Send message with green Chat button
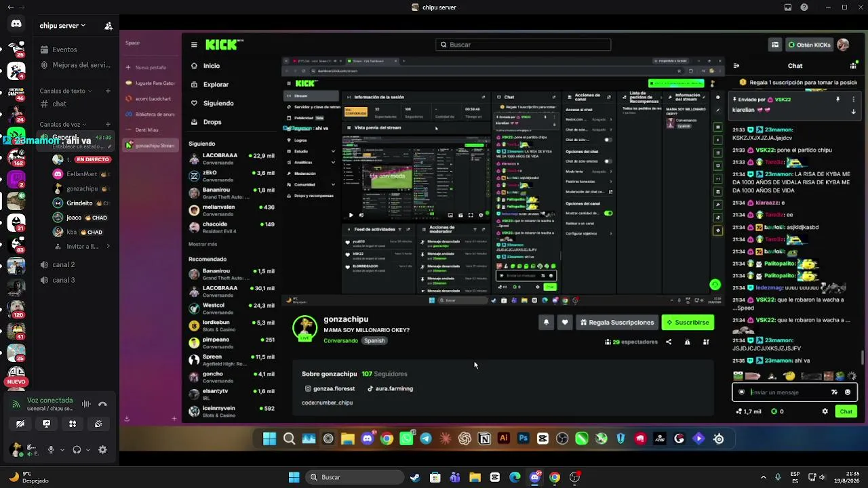868x488 pixels. coord(846,411)
